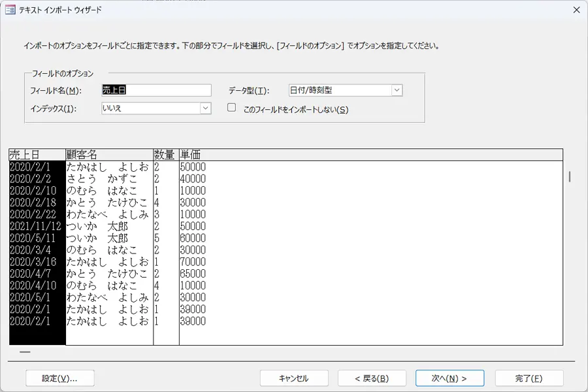This screenshot has width=588, height=392.
Task: Close the Text Import Wizard dialog
Action: point(576,10)
